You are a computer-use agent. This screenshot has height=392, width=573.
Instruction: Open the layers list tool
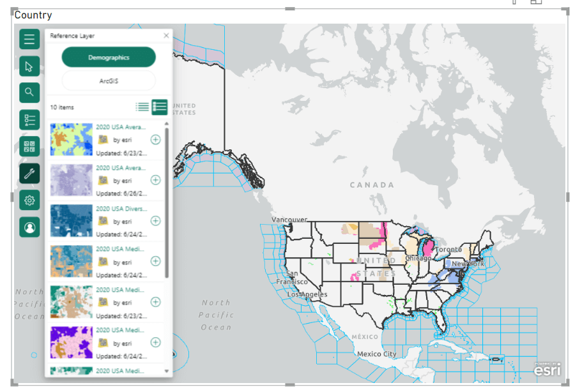click(x=29, y=120)
